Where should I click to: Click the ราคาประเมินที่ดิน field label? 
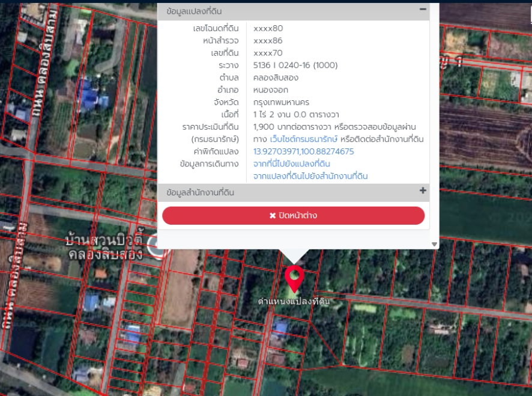coord(210,127)
